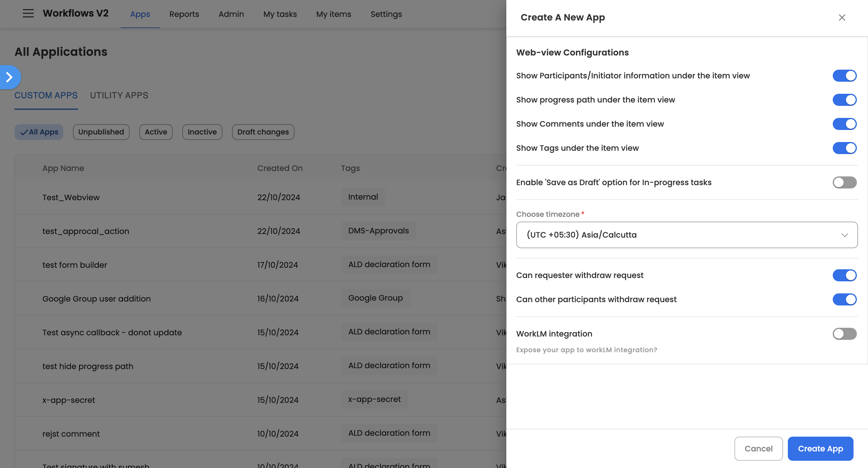Open the hamburger menu icon

pos(28,14)
